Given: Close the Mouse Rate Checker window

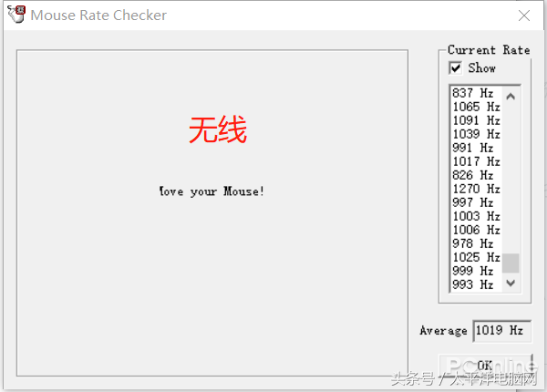Looking at the screenshot, I should point(524,15).
